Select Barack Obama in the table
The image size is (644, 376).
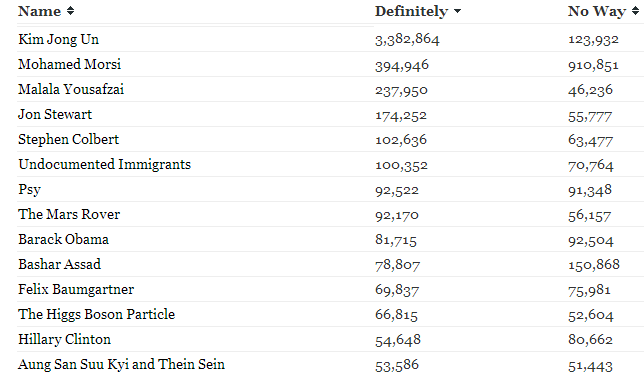pos(63,239)
